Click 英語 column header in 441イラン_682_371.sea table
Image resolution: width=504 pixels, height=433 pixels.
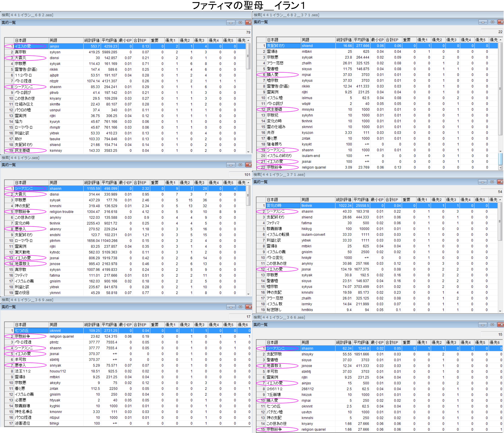pyautogui.click(x=305, y=40)
